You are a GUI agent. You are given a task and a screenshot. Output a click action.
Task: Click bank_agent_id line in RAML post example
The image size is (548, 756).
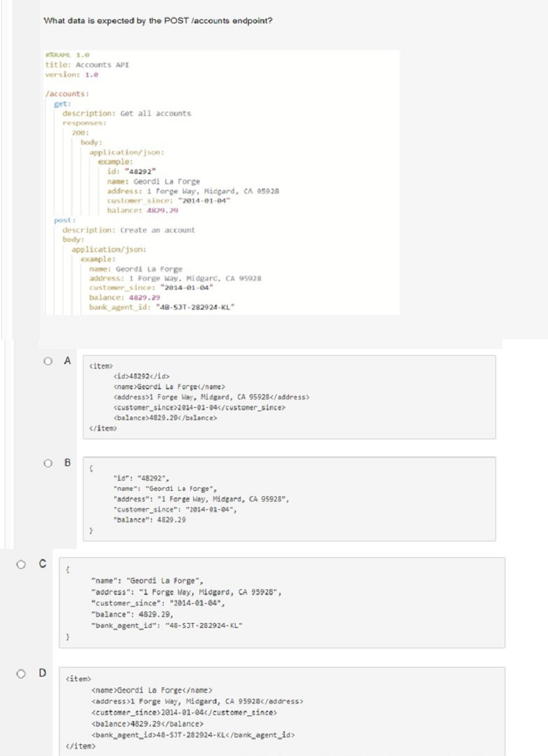162,307
